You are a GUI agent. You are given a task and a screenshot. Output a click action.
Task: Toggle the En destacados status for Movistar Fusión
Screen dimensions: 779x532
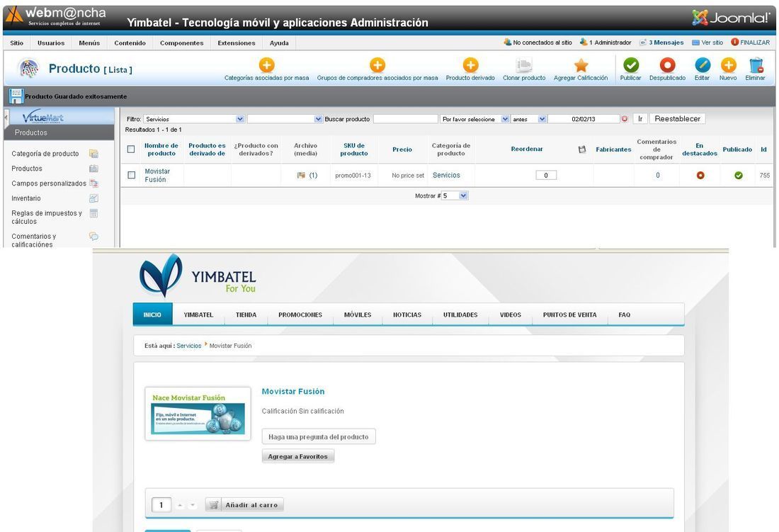[x=700, y=176]
